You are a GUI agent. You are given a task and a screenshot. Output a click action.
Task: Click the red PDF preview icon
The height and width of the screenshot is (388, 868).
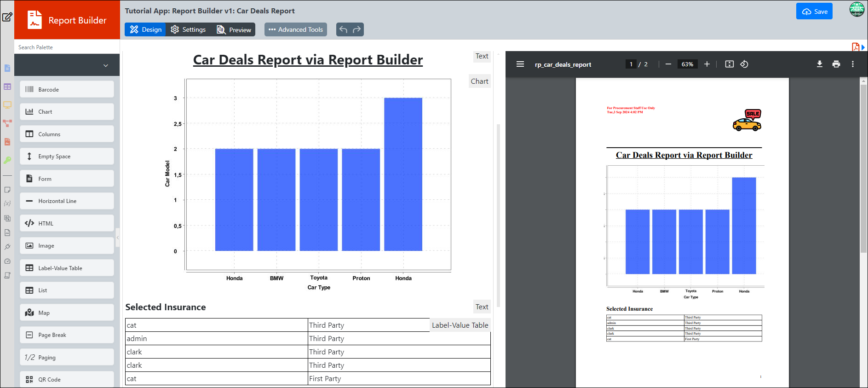[856, 47]
